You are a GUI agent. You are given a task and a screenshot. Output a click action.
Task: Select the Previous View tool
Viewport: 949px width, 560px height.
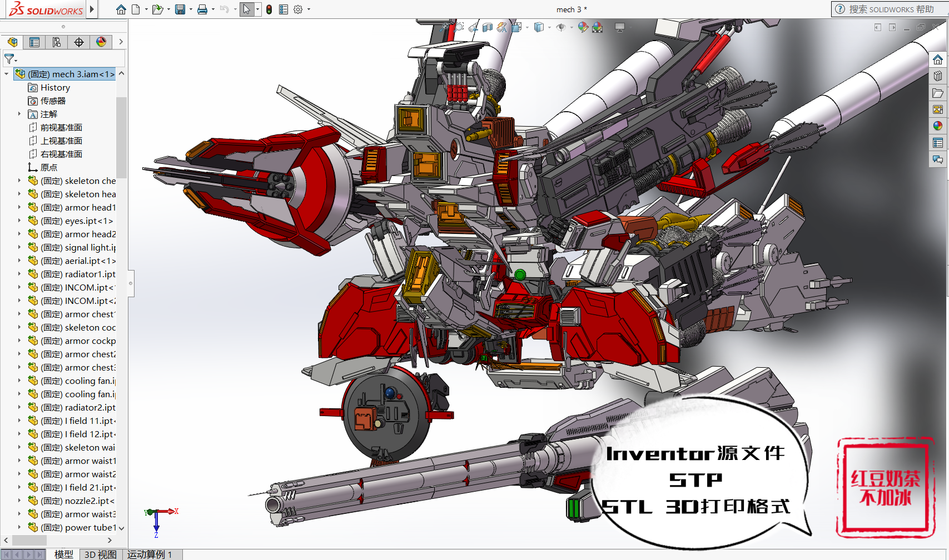pos(473,27)
